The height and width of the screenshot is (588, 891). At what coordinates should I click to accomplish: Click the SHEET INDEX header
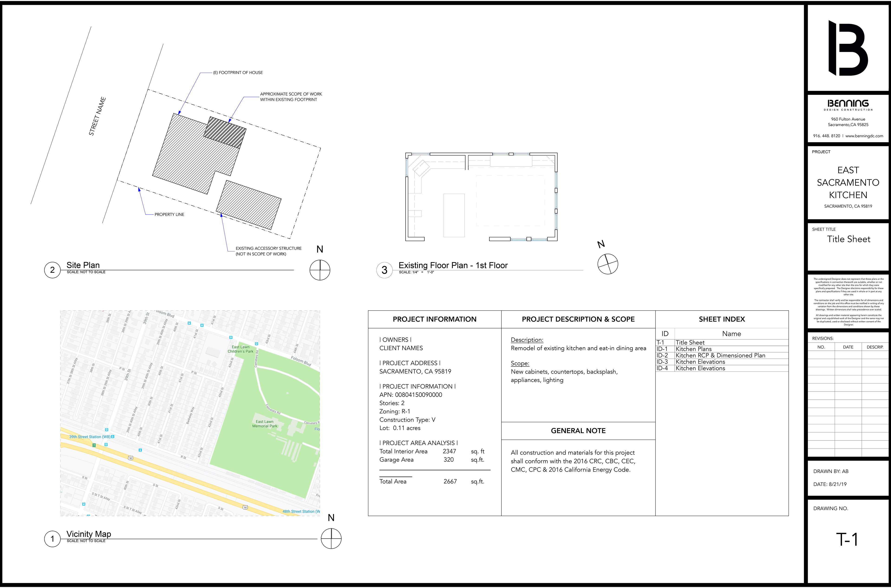click(721, 319)
